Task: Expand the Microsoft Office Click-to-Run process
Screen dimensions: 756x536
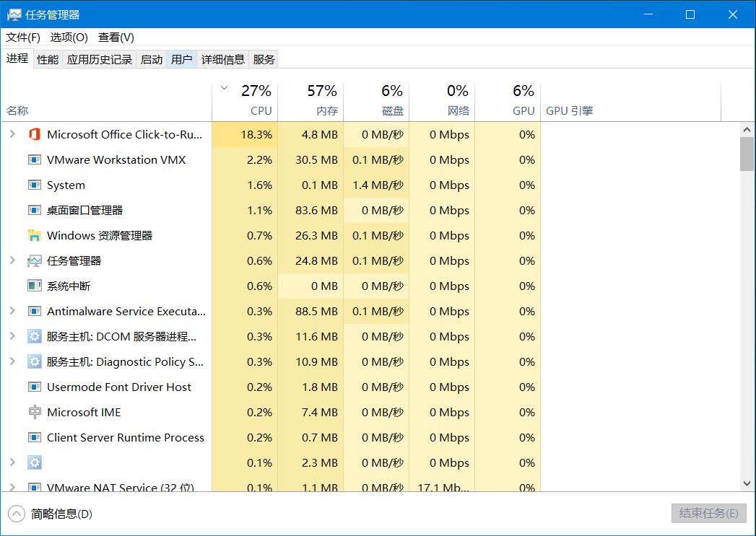Action: pyautogui.click(x=12, y=134)
